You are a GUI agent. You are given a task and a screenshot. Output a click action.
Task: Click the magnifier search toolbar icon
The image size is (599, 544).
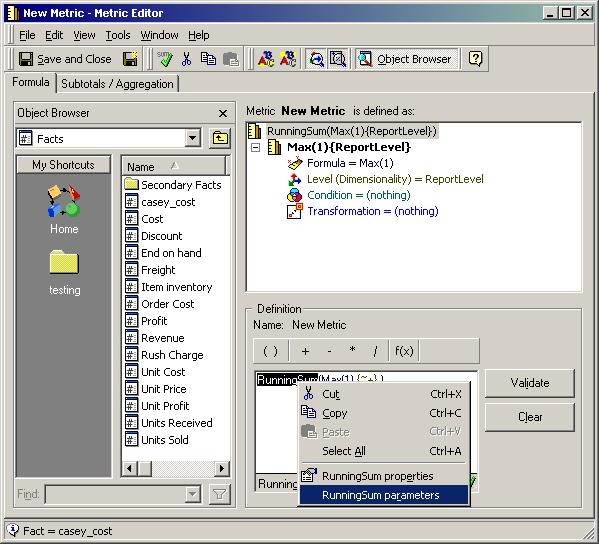316,59
